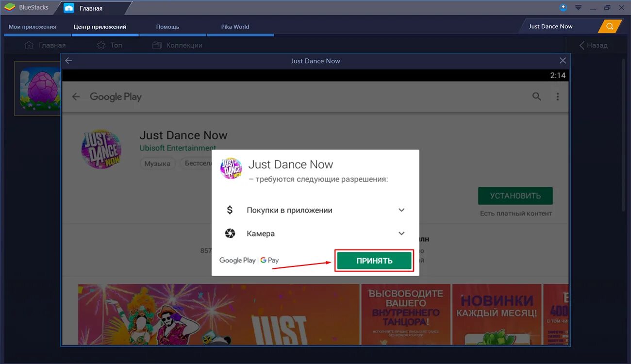Close the Just Dance Now popup window

click(563, 61)
